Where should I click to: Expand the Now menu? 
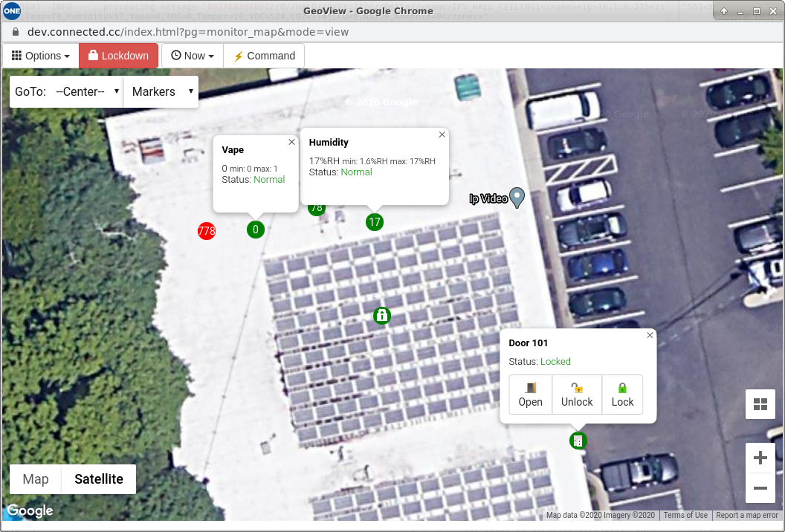(192, 55)
